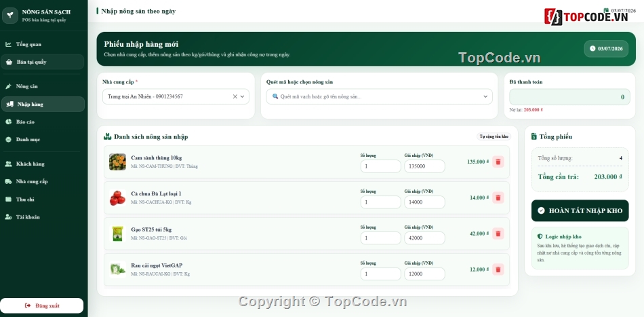Remove the Gạo ST25 túi 5kg row
The image size is (644, 317).
tap(498, 234)
